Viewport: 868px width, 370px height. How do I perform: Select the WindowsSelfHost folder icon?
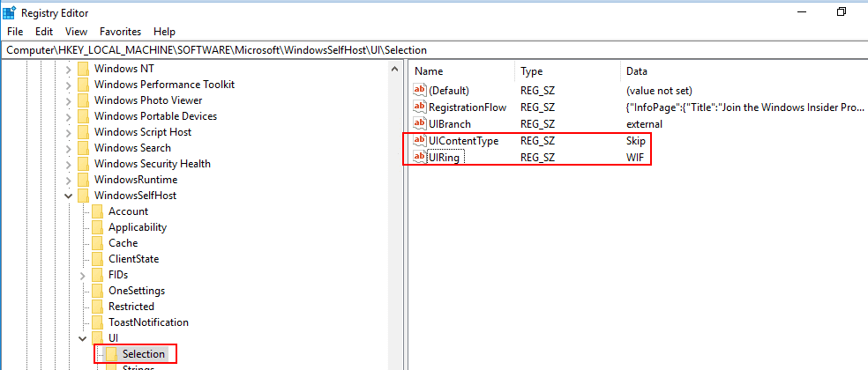tap(83, 196)
